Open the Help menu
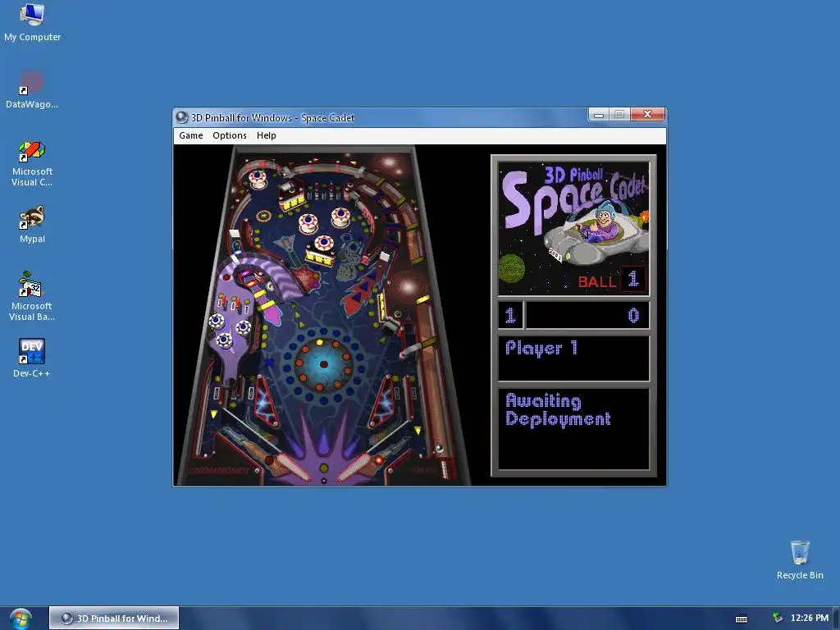This screenshot has width=840, height=630. 267,135
